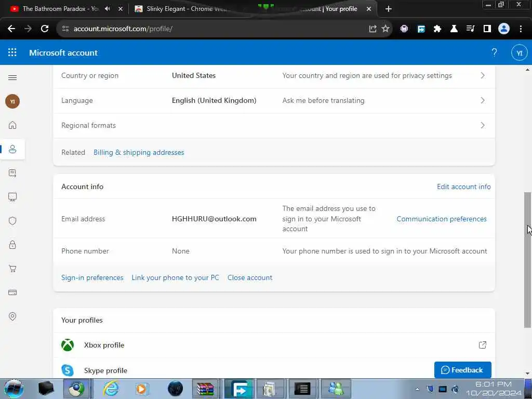Open the Windows Start orb
This screenshot has height=399, width=532.
[x=14, y=389]
